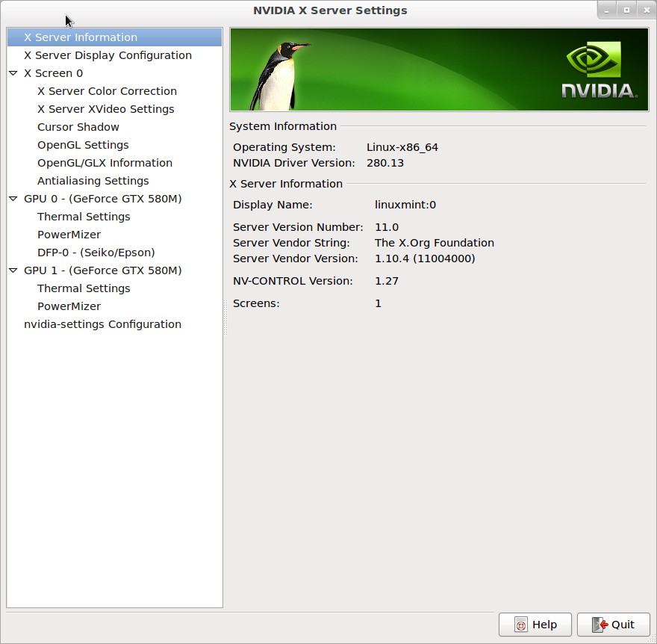Collapse the X Screen 0 tree node

point(13,73)
